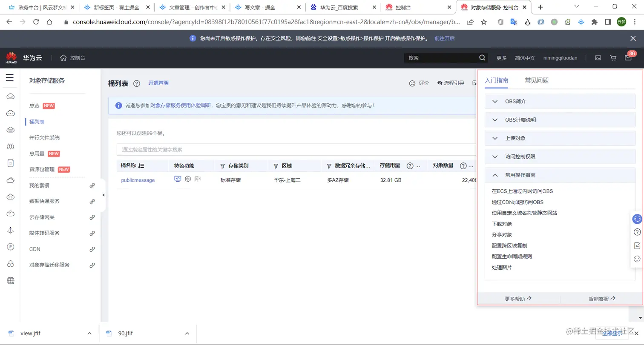Open 使用自定义域名托管静态网站 guide
The width and height of the screenshot is (644, 345).
pos(524,213)
